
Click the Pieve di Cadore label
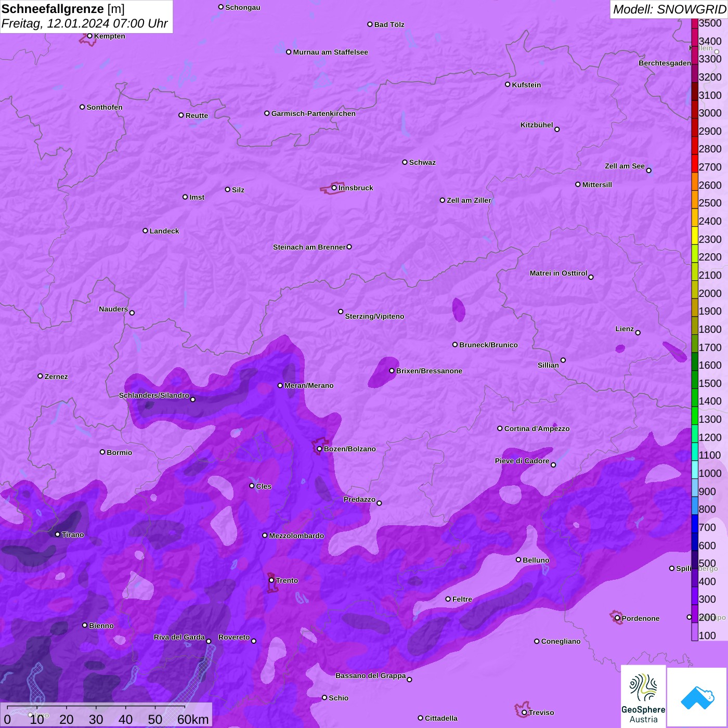[x=522, y=461]
